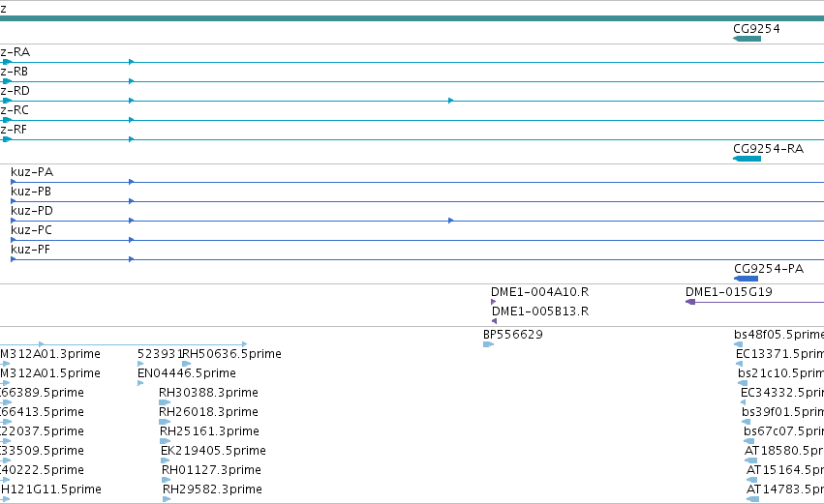Select the kuz-PA protein label
Screen dimensions: 824x504
(x=32, y=172)
